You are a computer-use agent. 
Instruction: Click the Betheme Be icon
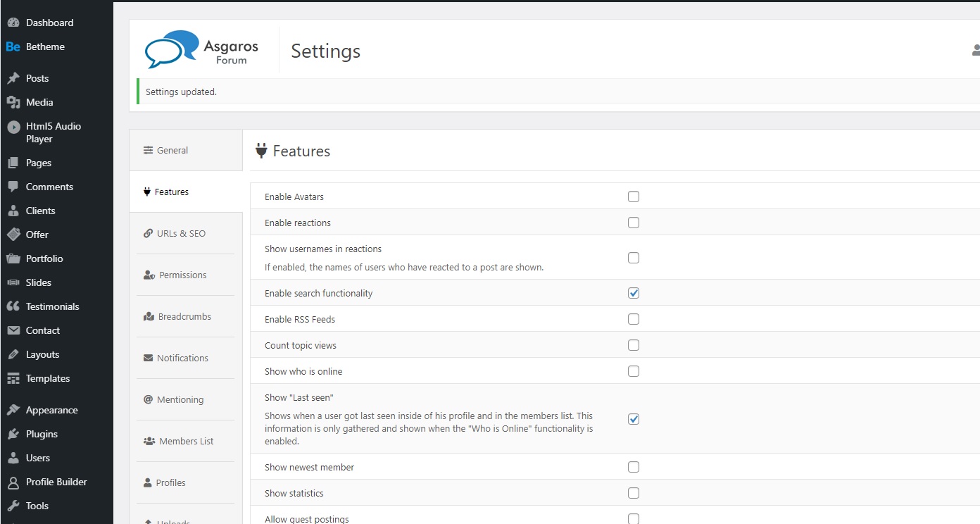coord(13,46)
